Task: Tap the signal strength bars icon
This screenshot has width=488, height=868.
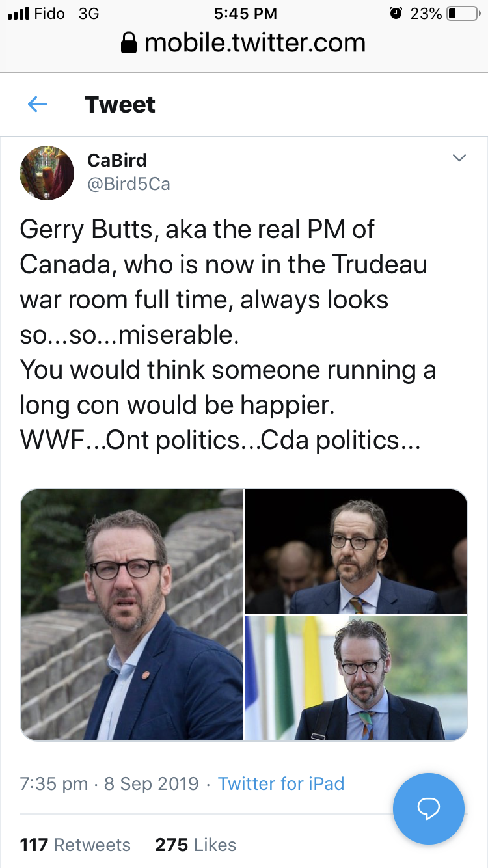Action: click(18, 13)
